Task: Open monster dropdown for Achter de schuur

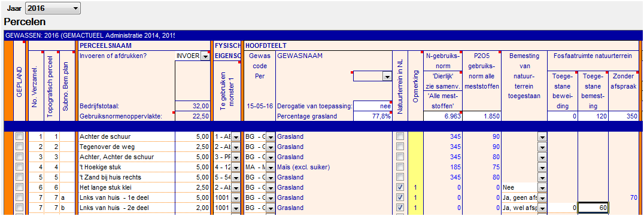Action: (x=236, y=137)
